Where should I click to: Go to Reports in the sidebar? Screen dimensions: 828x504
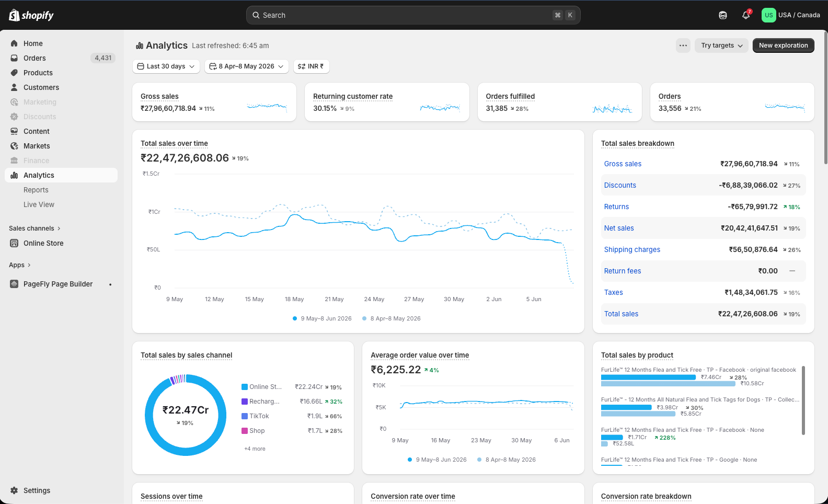point(36,190)
